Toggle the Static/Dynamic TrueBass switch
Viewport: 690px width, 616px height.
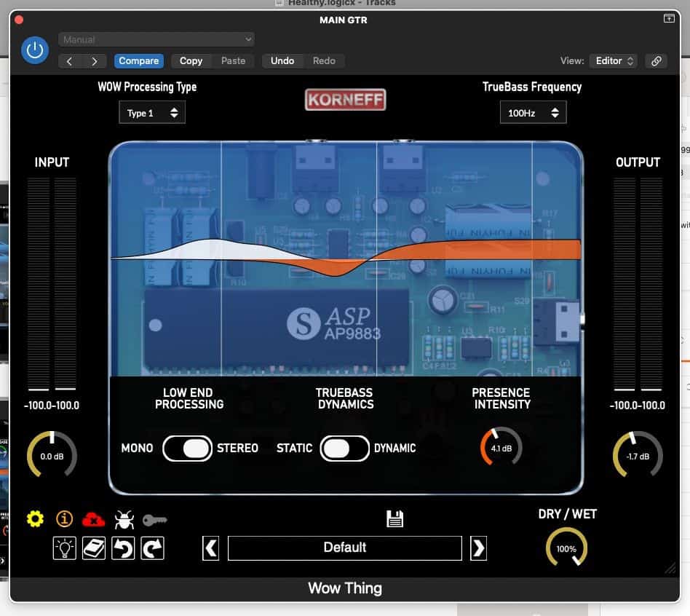coord(344,449)
